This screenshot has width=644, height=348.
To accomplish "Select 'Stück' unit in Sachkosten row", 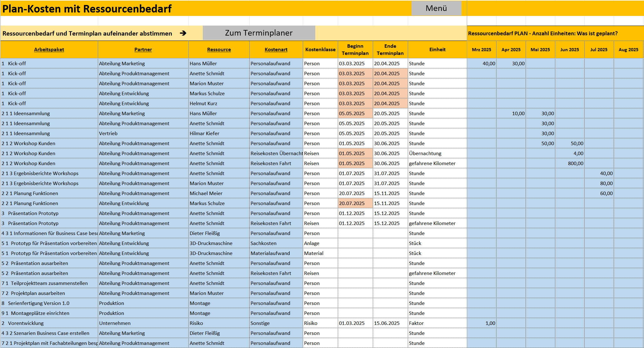I will pos(437,243).
